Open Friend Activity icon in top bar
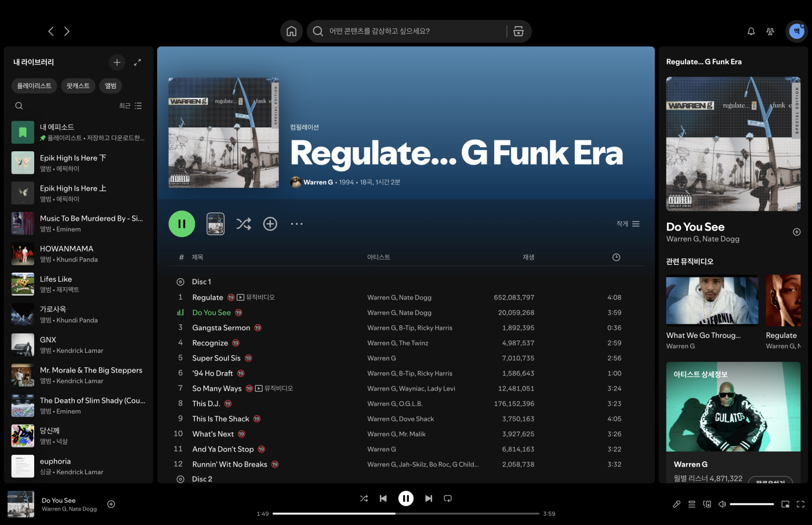 pos(770,31)
